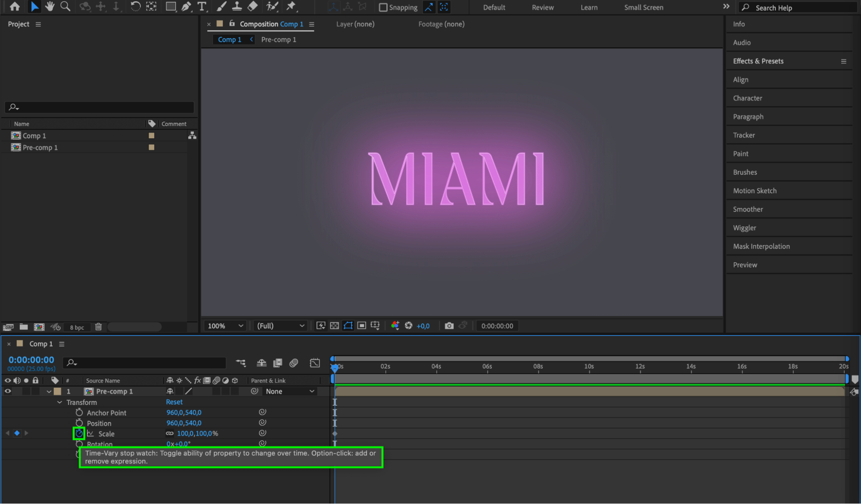Open the 100% magnification dropdown
The height and width of the screenshot is (504, 861).
(x=226, y=326)
